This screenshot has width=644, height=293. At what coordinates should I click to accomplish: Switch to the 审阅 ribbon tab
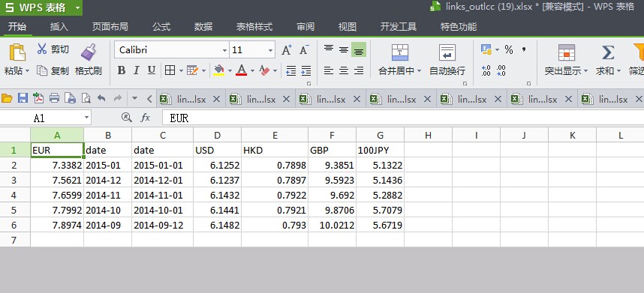pyautogui.click(x=305, y=27)
